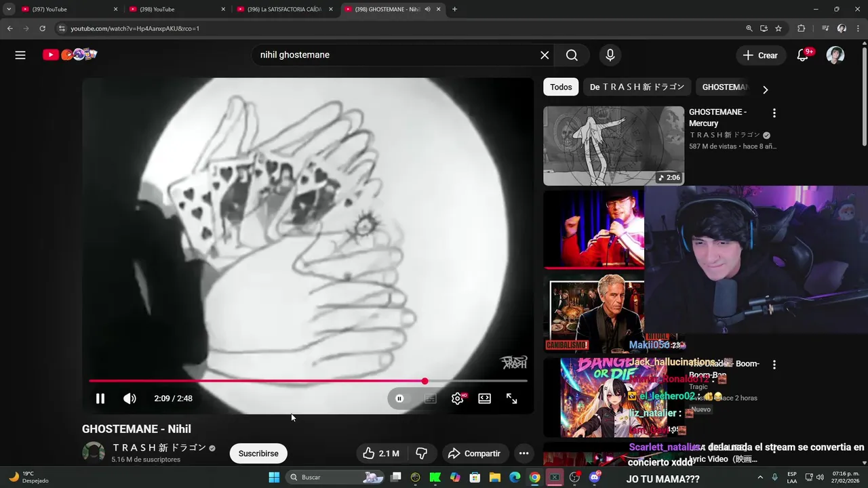The image size is (868, 488).
Task: Click install app icon in address bar
Action: click(x=764, y=28)
